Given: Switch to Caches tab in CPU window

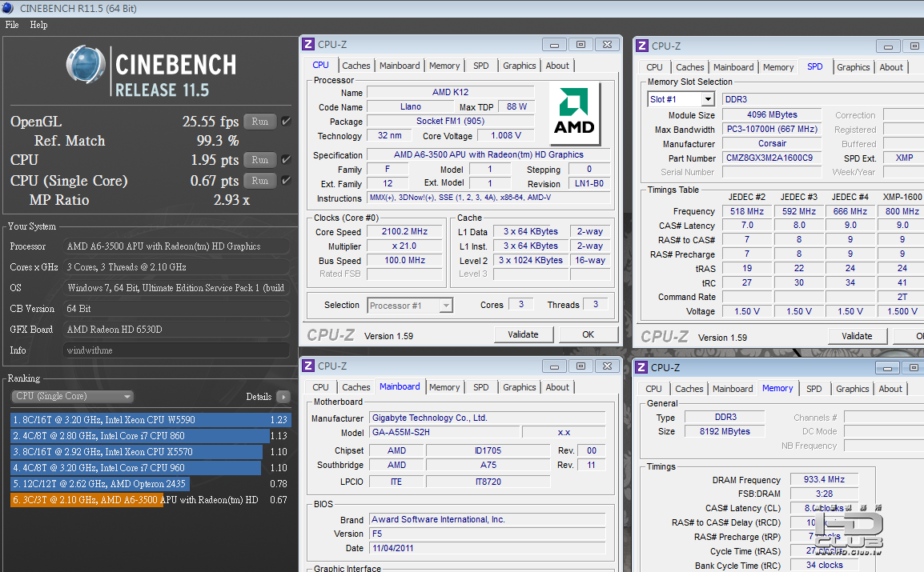Looking at the screenshot, I should [356, 66].
